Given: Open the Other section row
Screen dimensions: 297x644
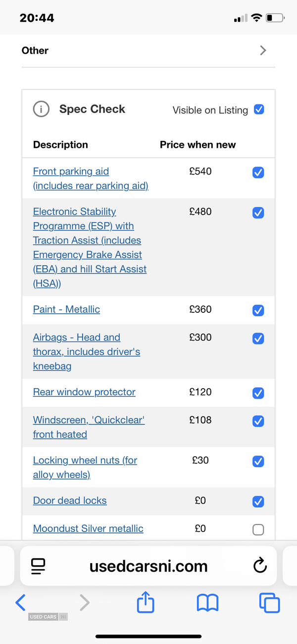Looking at the screenshot, I should [x=148, y=51].
